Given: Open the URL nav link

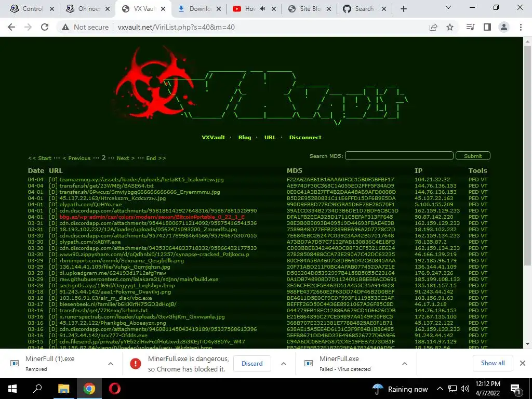Looking at the screenshot, I should (x=270, y=137).
